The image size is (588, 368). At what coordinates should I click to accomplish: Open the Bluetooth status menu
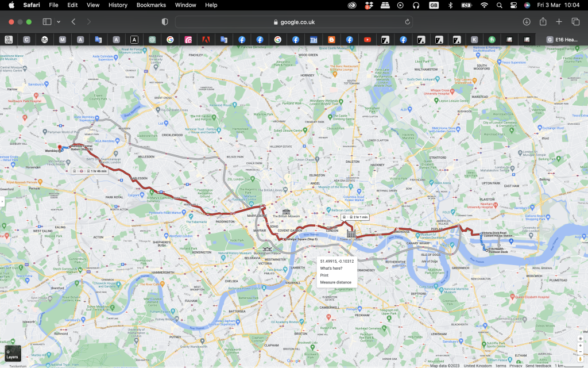click(x=450, y=5)
